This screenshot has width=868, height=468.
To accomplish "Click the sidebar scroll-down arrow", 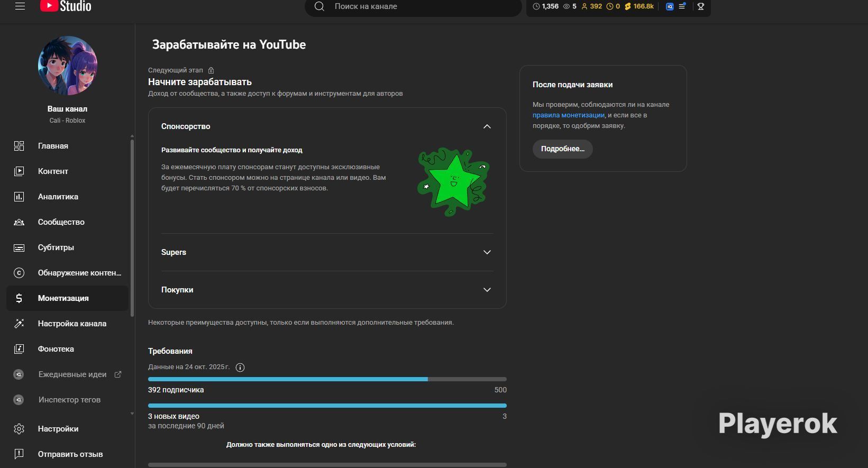I will coord(132,414).
